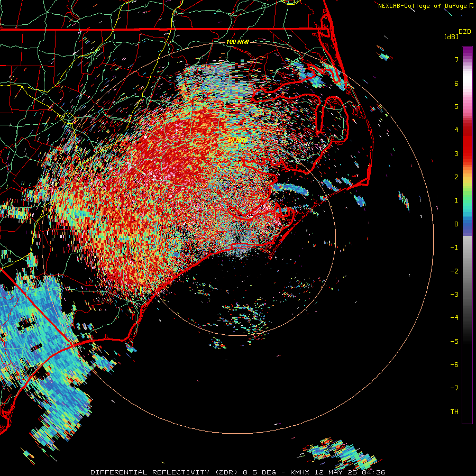Select the -7 tick on color scale

(x=454, y=388)
